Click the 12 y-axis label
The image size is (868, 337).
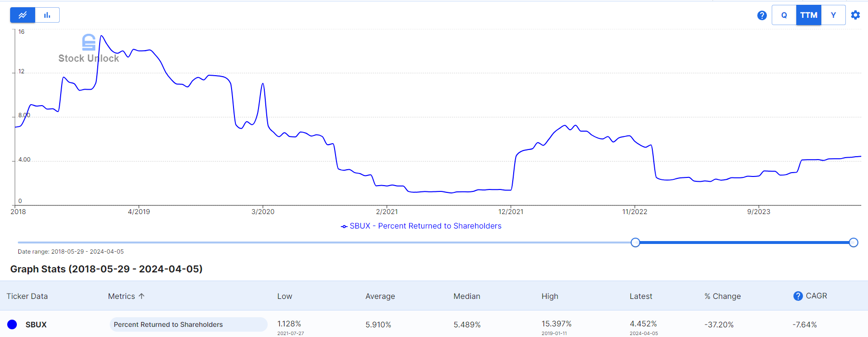click(21, 71)
